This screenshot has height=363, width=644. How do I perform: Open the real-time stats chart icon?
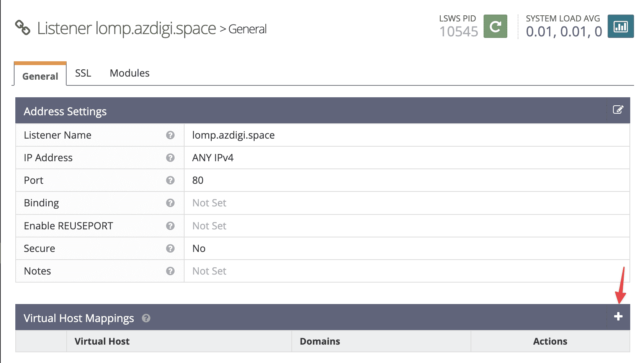point(621,26)
